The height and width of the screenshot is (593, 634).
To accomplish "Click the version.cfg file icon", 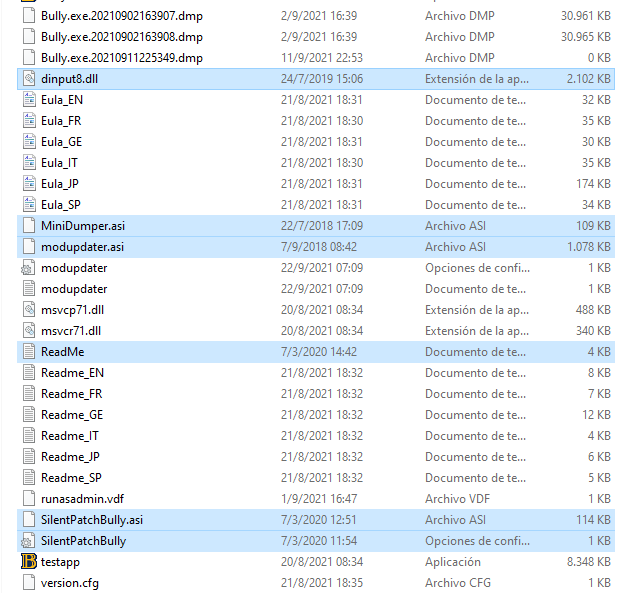I will [x=29, y=583].
